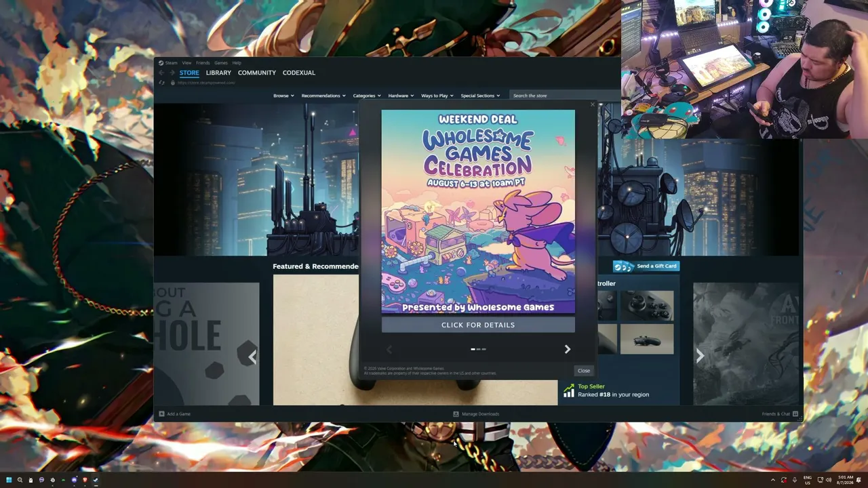
Task: Switch to the STORE tab
Action: [189, 73]
